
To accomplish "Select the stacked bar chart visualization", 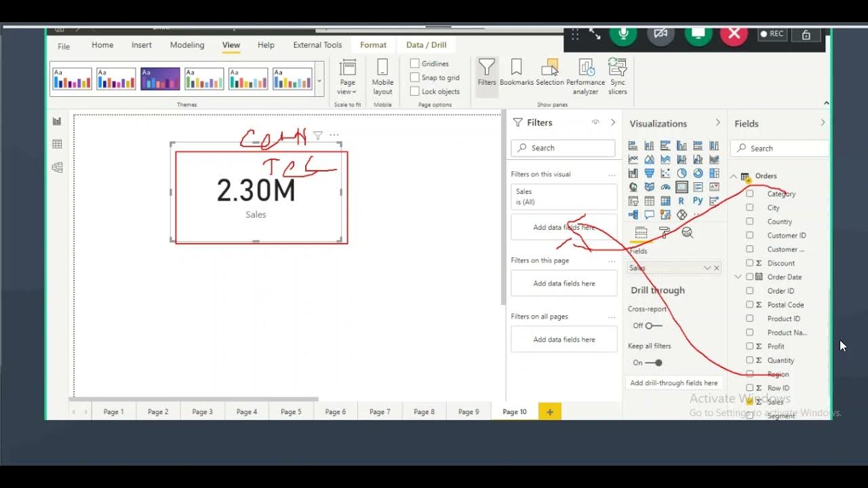I will (633, 146).
